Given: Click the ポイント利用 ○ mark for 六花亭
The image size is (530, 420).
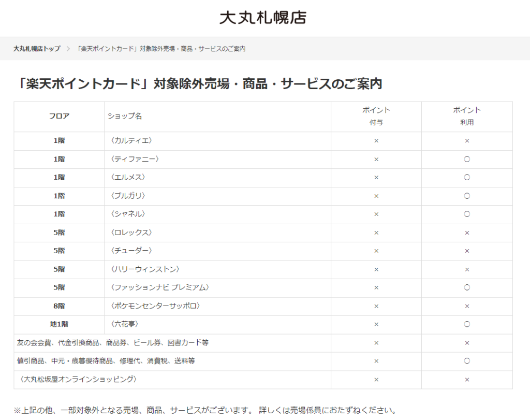Looking at the screenshot, I should tap(467, 324).
